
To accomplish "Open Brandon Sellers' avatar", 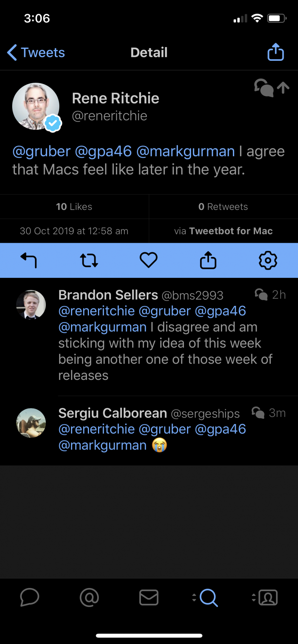I will click(31, 305).
